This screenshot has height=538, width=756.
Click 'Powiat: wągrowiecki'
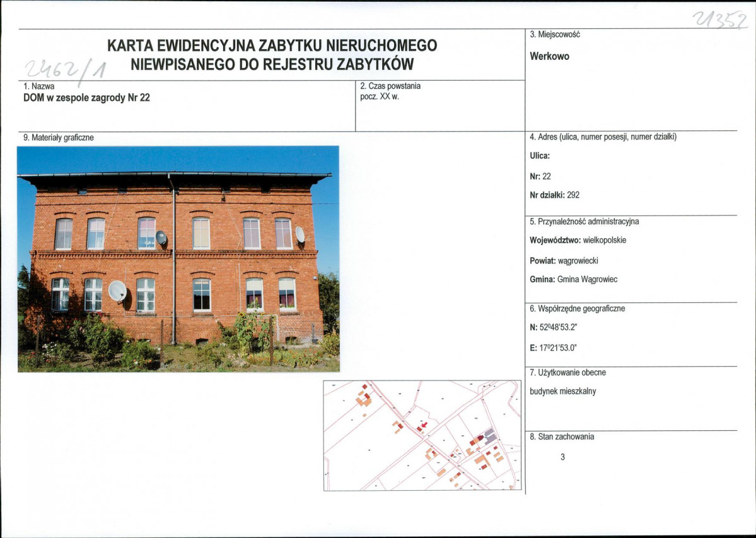[564, 261]
